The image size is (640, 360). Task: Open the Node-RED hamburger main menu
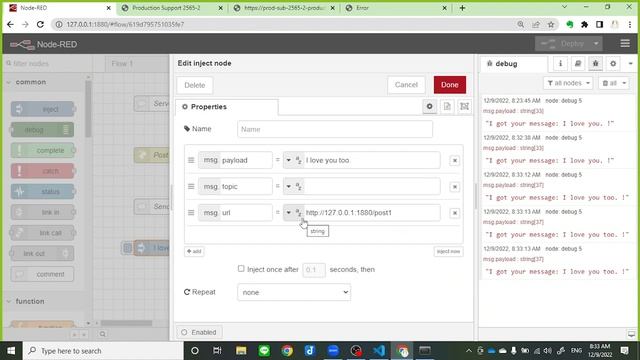click(625, 43)
